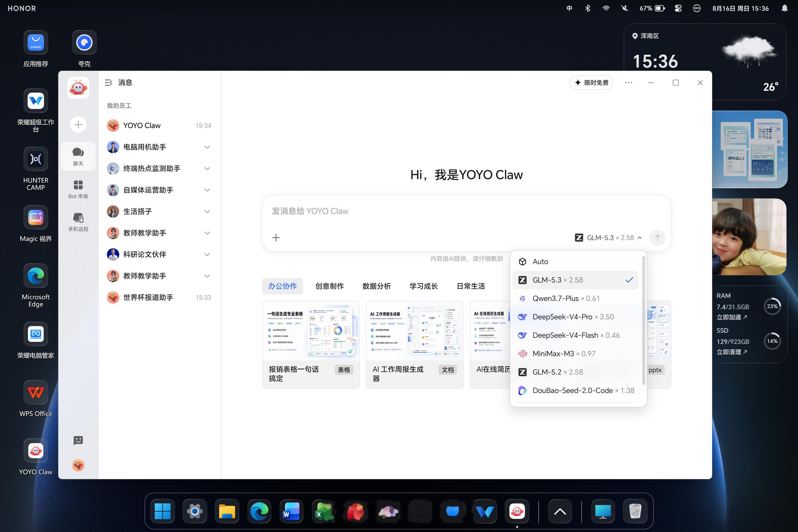Viewport: 798px width, 532px height.
Task: Open File Explorer from the taskbar
Action: [227, 511]
